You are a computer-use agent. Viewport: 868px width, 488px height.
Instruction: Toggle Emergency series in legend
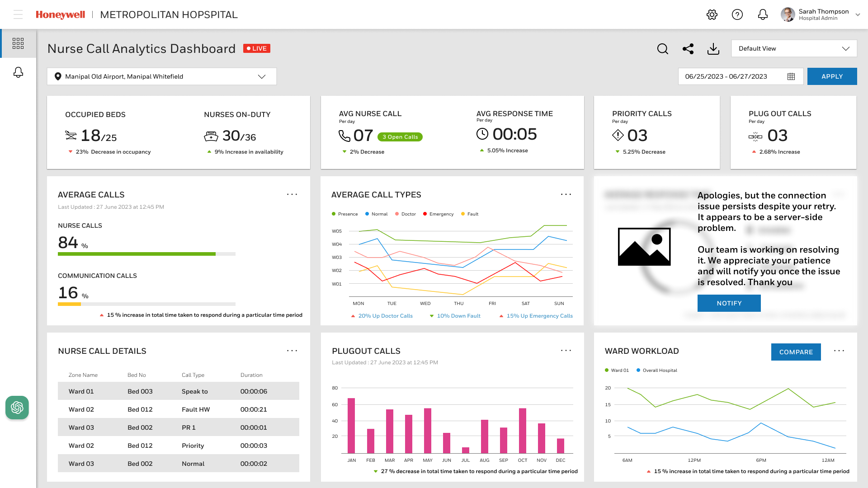[438, 214]
